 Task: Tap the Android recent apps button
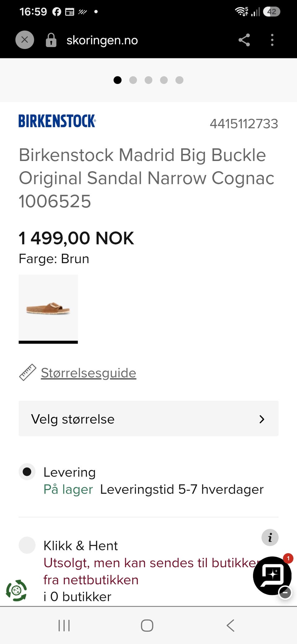coord(64,625)
